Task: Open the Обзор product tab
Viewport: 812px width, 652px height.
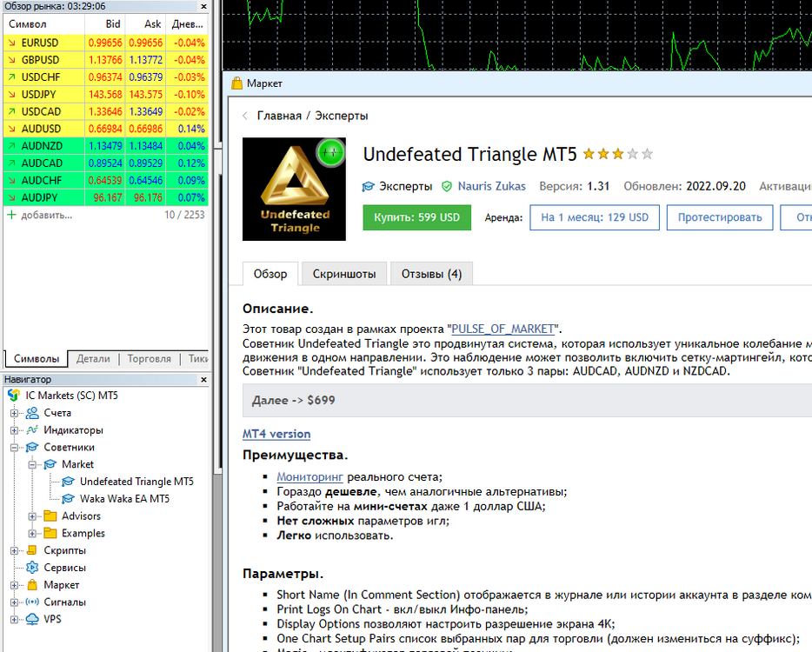Action: [x=270, y=274]
